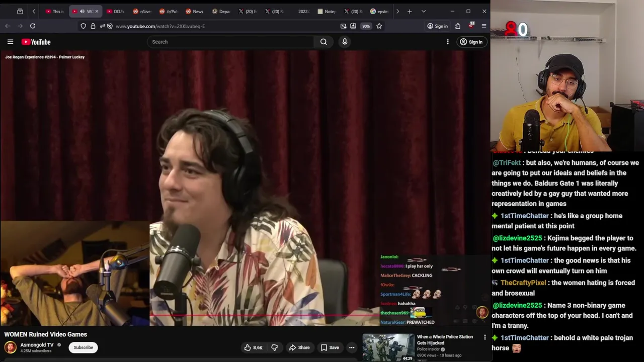
Task: Open 'When a Whole Police Station Gets Hijacked' title
Action: 445,340
